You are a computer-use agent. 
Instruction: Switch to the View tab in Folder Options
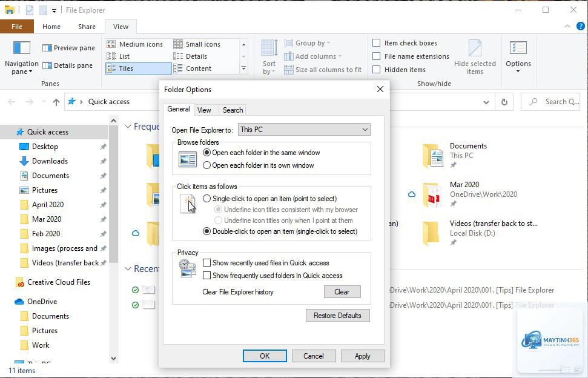204,110
